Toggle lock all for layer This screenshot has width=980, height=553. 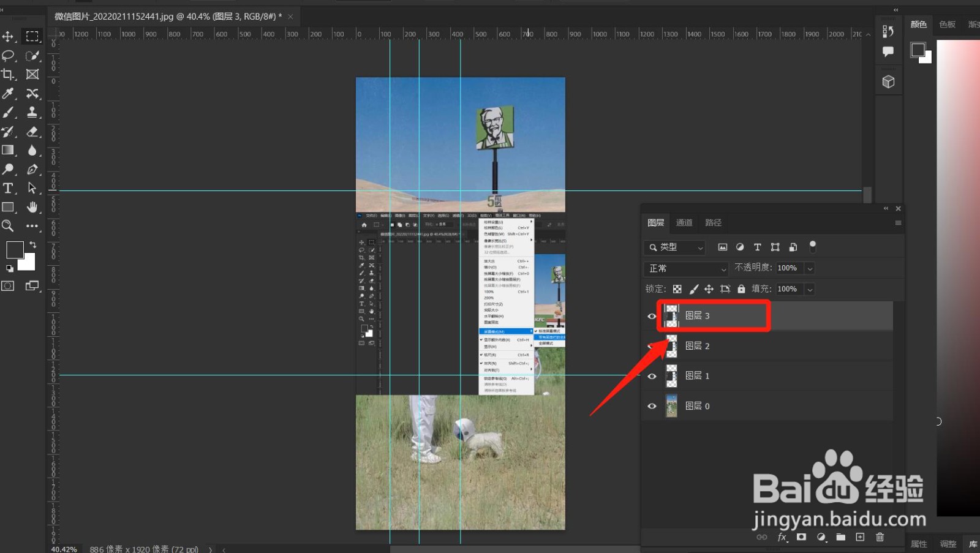(741, 289)
